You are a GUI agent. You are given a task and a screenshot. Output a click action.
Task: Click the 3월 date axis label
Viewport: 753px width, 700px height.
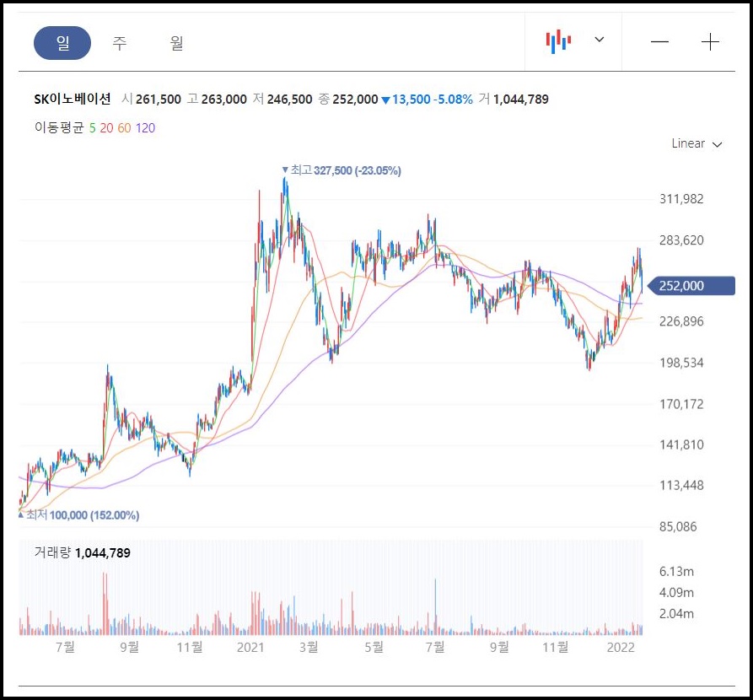pyautogui.click(x=309, y=648)
